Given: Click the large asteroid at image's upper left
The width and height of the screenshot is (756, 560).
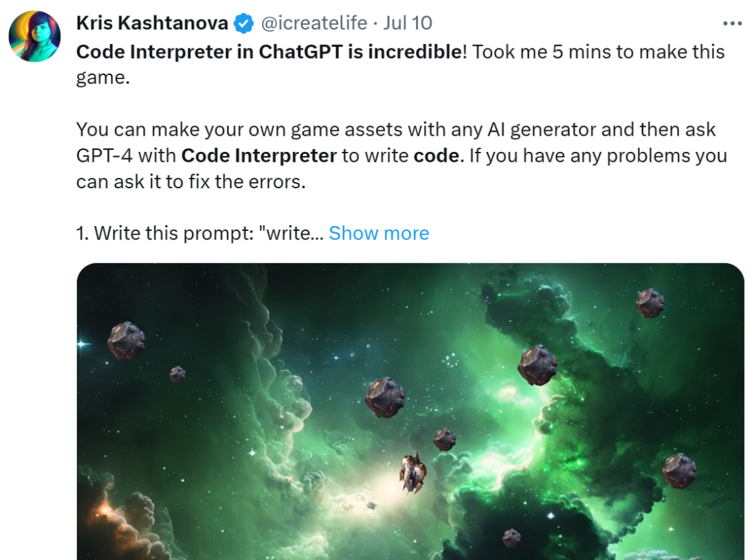Looking at the screenshot, I should click(126, 340).
